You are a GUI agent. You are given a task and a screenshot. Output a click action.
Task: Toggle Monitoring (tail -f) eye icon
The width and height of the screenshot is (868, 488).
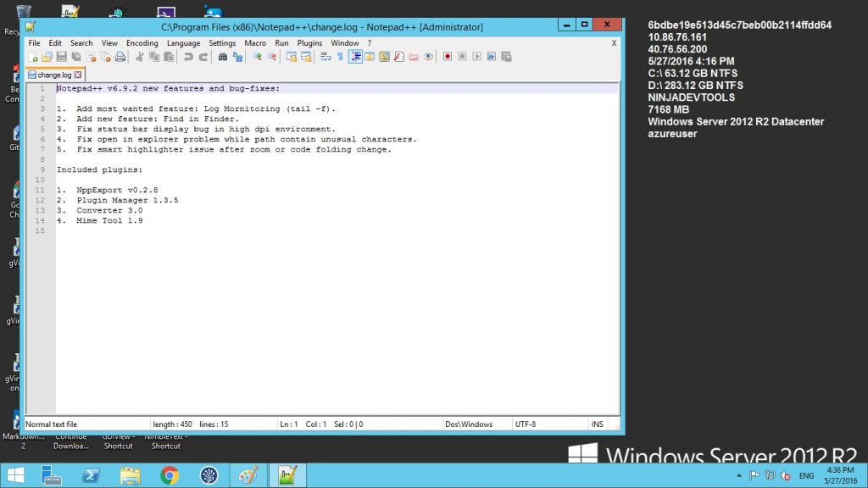click(x=428, y=57)
